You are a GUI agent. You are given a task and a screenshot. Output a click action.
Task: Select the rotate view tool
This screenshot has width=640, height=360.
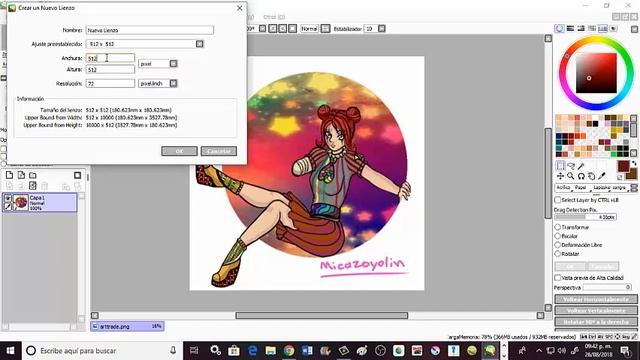coord(581,176)
